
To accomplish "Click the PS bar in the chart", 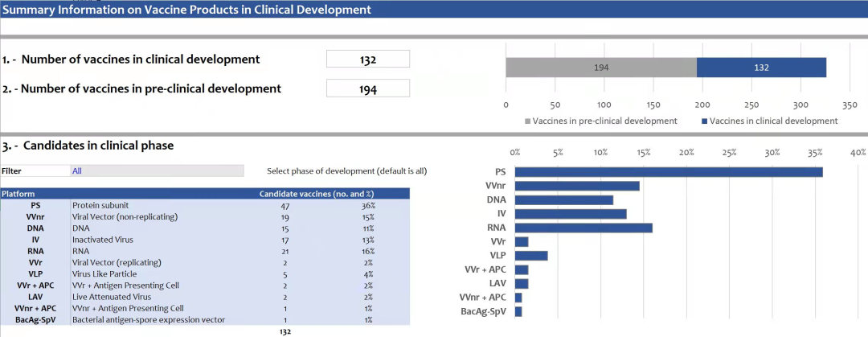I will pos(668,171).
